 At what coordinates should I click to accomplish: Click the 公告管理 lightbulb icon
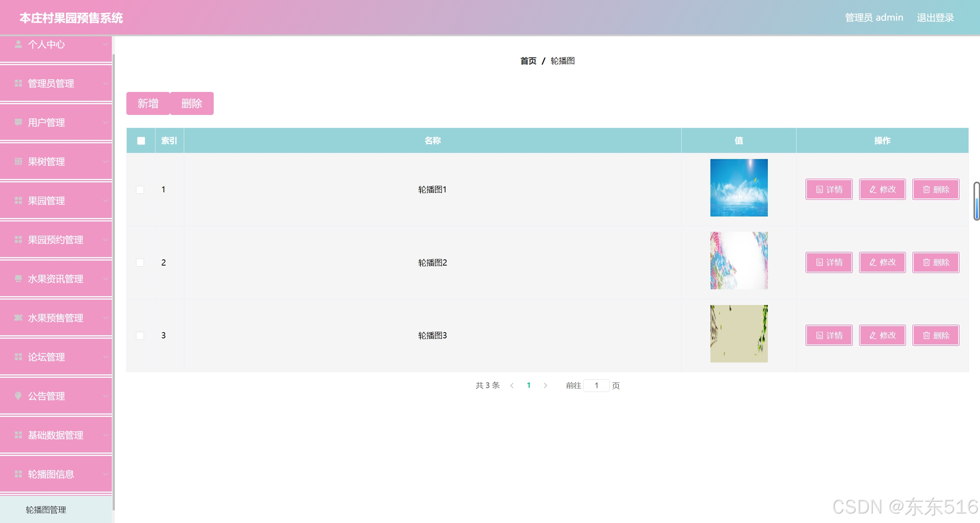click(18, 396)
